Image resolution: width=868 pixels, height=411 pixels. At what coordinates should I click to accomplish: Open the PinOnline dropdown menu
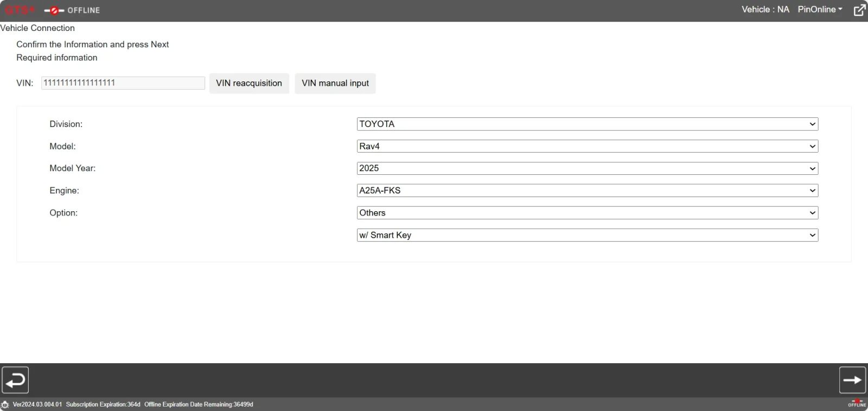coord(820,10)
